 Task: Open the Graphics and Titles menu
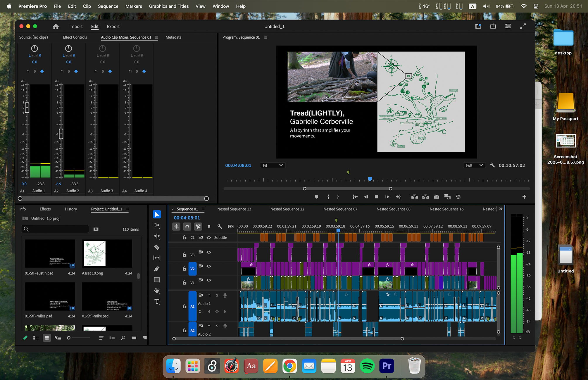click(x=169, y=6)
